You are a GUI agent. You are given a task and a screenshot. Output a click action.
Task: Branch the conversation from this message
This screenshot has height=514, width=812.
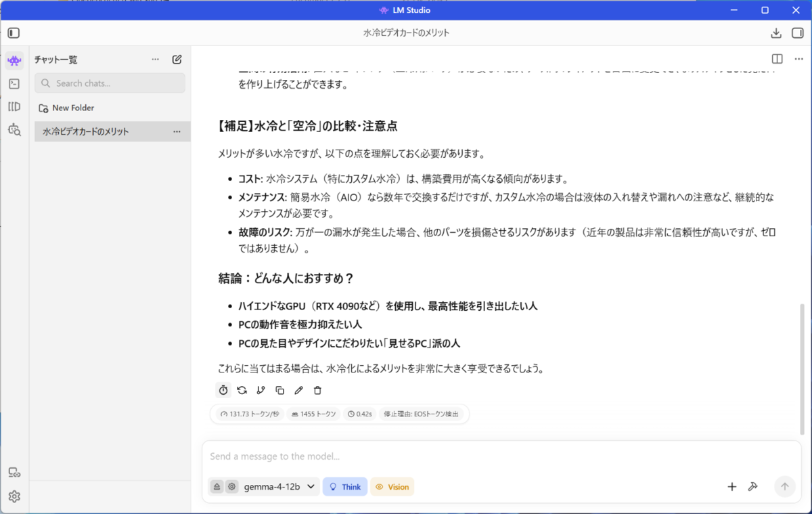(261, 390)
